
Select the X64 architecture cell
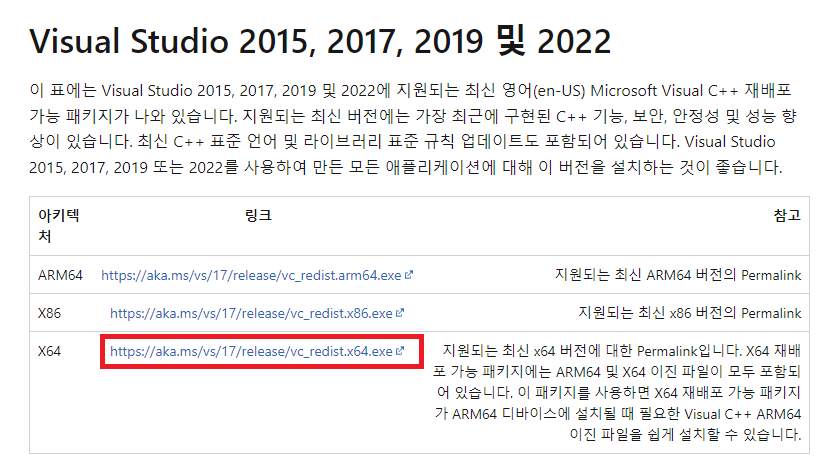(x=50, y=351)
